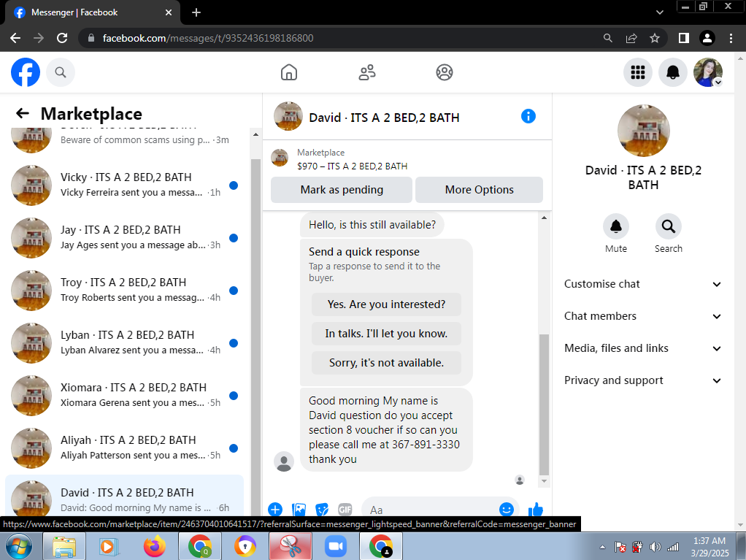Expand the Chat members section

642,316
